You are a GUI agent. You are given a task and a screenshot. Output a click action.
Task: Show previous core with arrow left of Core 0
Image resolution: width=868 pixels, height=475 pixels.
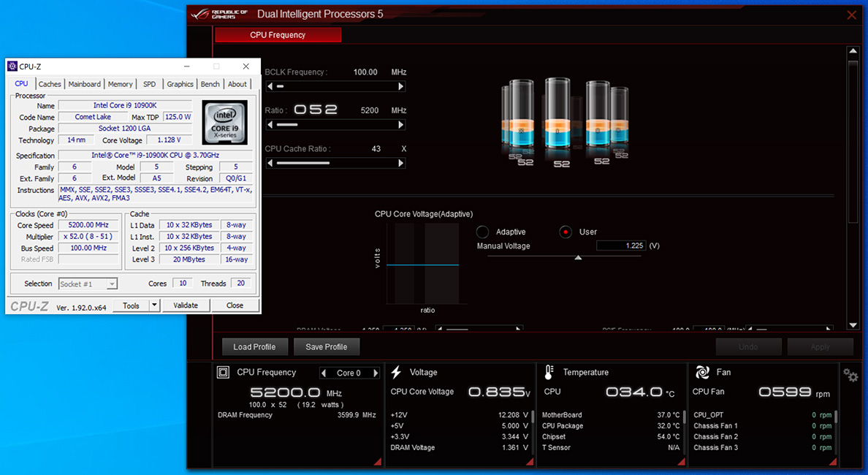pos(324,373)
